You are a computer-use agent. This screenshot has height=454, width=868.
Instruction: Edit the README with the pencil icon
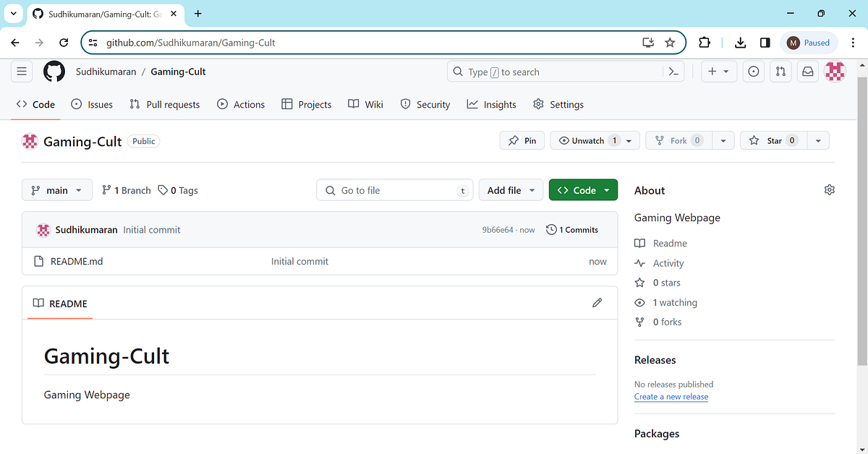tap(597, 302)
